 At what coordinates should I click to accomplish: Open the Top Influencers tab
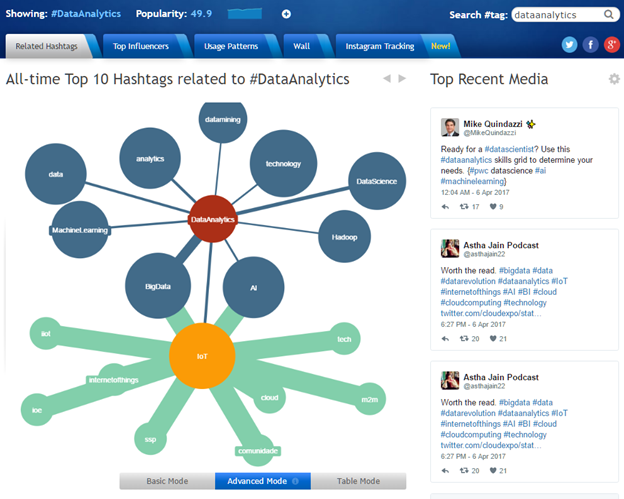140,46
